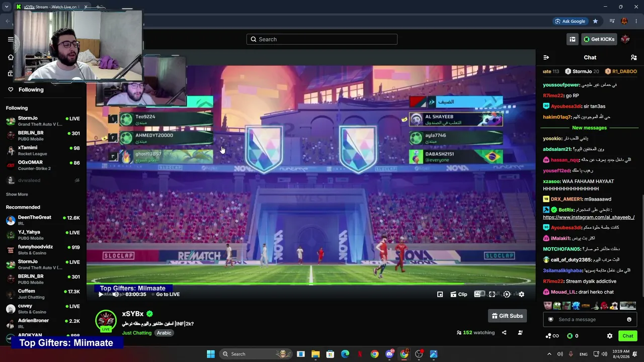Click the Following heart icon

coord(11,89)
